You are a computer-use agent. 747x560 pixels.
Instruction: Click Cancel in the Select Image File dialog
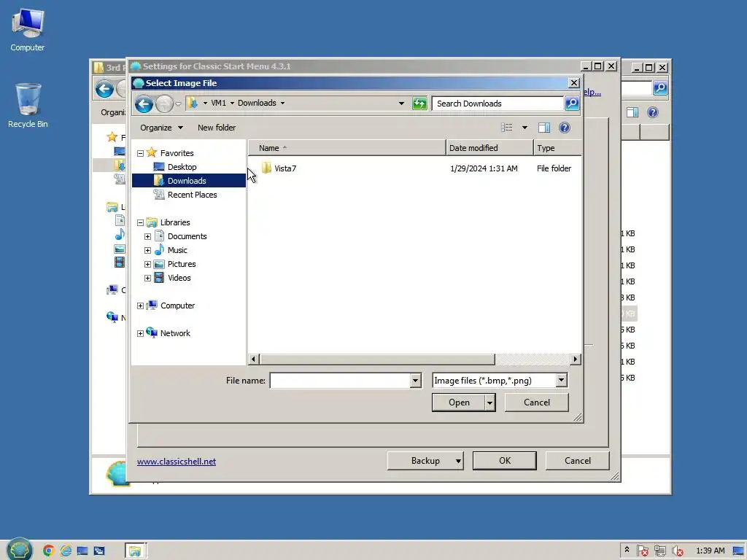click(536, 402)
